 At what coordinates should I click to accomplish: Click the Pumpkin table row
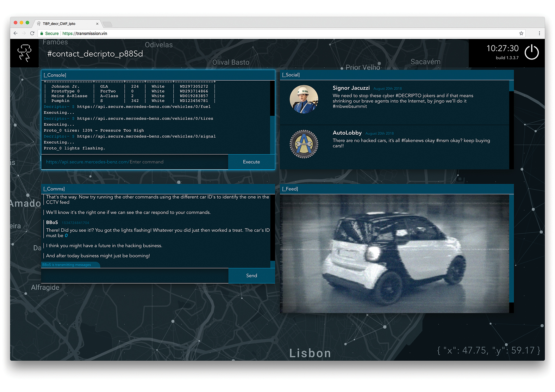[130, 101]
